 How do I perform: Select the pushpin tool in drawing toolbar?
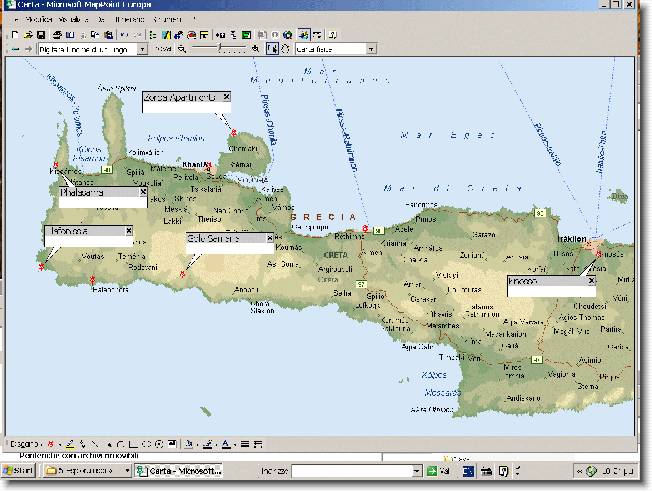pos(51,444)
